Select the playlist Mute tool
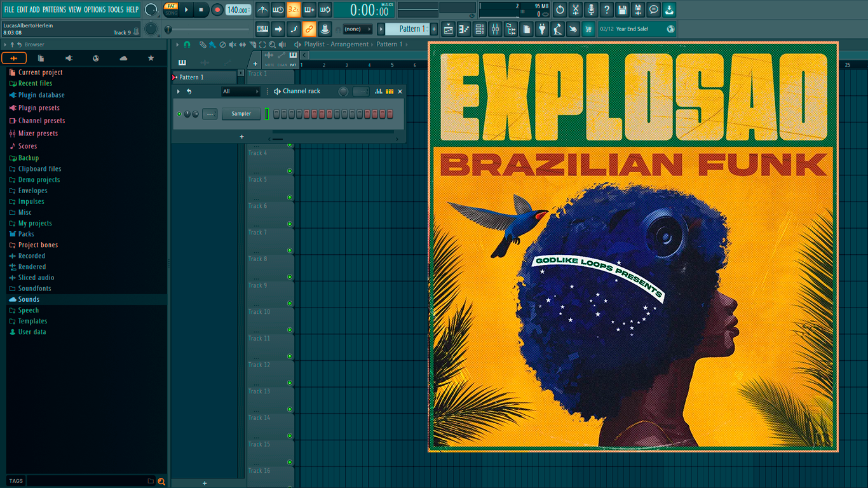The height and width of the screenshot is (488, 868). (x=232, y=44)
